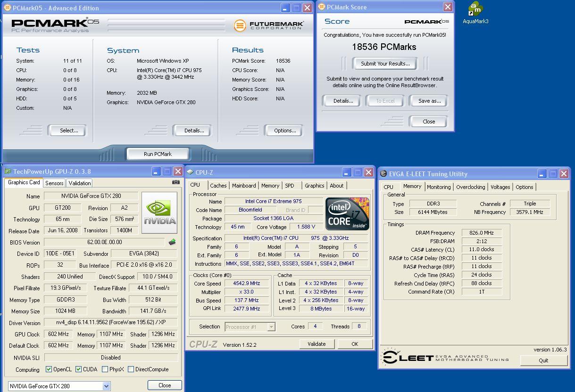Open the Options tab in E-LEET
The image size is (575, 392).
524,187
